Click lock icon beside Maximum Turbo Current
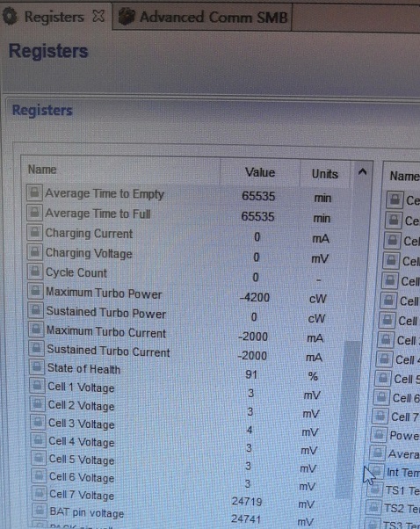The image size is (420, 529). [36, 330]
